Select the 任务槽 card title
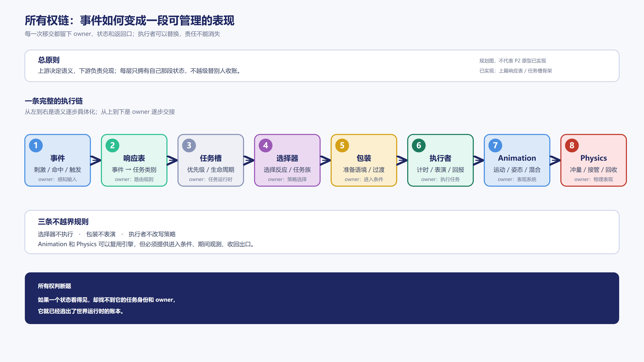 [x=211, y=158]
